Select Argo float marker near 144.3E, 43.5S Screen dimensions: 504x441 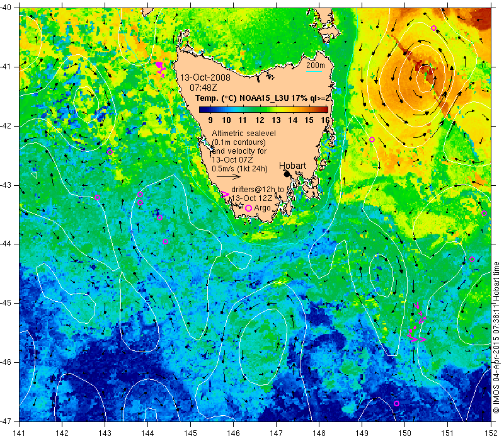coord(159,217)
